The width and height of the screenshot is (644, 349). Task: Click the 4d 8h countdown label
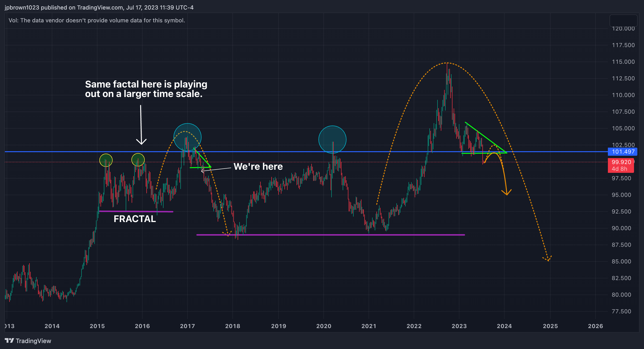(619, 169)
